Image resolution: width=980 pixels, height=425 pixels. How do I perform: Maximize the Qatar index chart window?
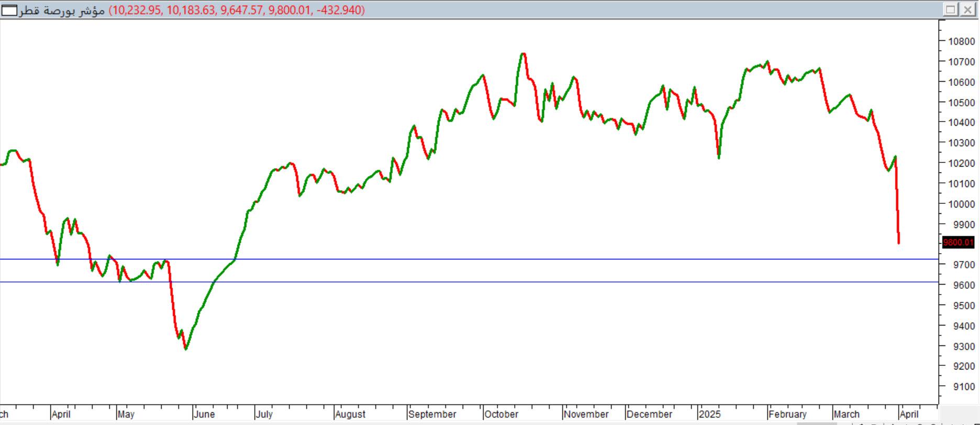[951, 9]
